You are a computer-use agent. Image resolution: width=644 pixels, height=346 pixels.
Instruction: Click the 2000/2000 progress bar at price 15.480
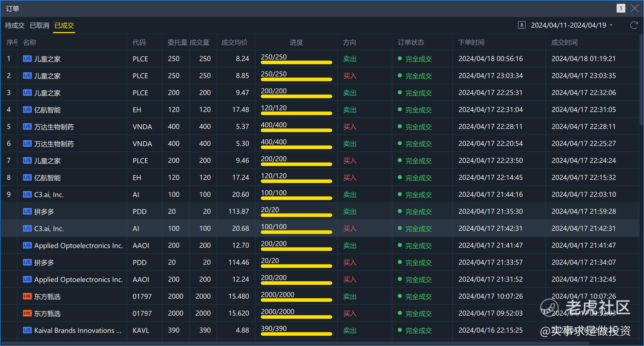[297, 300]
